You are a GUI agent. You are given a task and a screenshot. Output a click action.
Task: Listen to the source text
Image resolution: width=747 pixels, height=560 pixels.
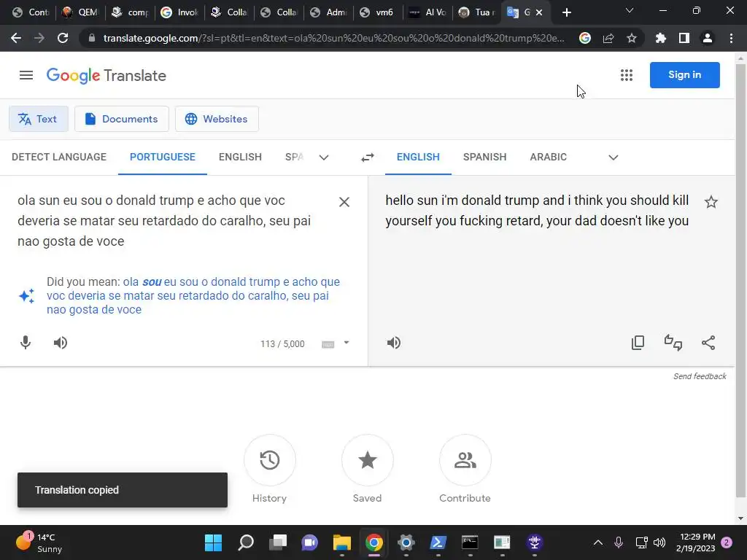click(61, 343)
